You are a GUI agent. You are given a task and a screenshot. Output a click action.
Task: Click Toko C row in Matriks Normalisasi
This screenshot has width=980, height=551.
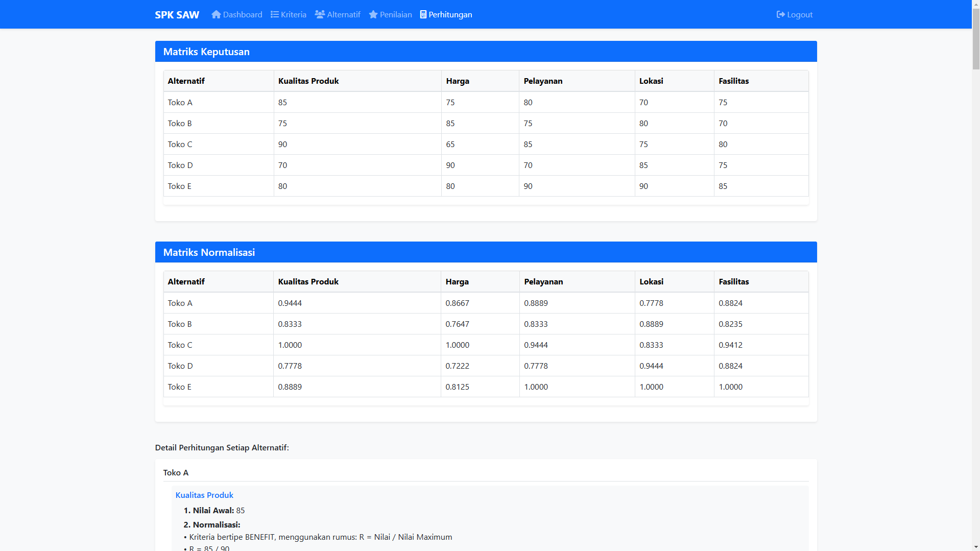point(486,345)
